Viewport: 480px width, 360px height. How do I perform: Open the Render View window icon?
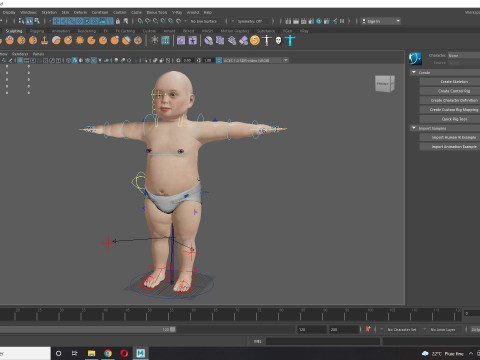point(288,21)
